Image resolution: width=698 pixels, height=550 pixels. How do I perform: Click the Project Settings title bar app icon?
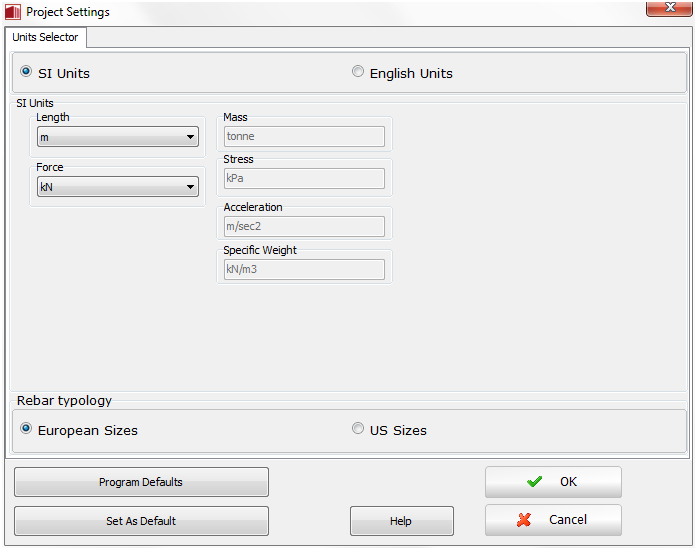pyautogui.click(x=13, y=12)
